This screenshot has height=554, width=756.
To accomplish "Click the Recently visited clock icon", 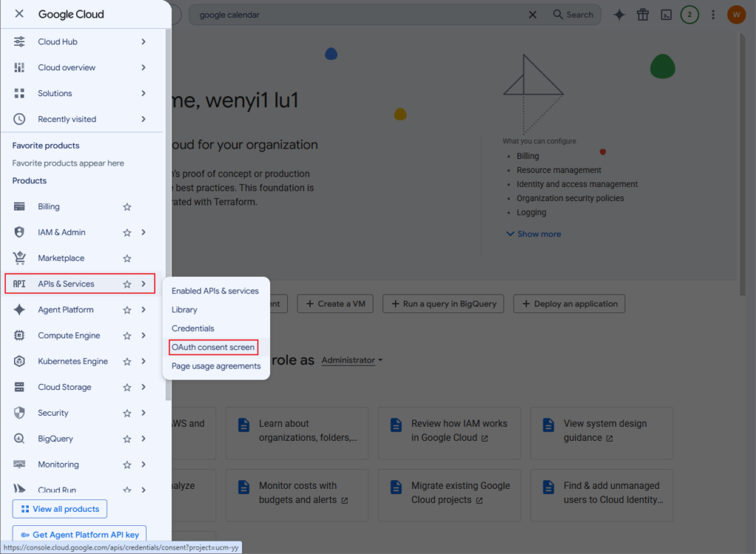I will (19, 119).
